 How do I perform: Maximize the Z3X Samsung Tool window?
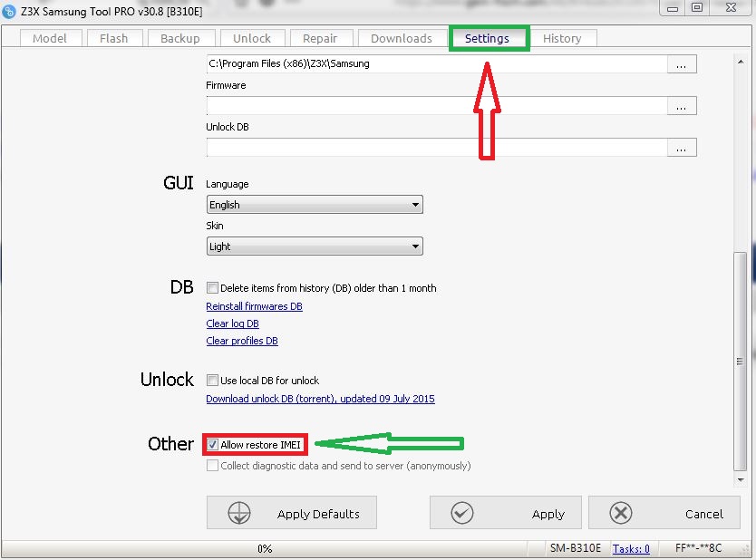pyautogui.click(x=697, y=8)
